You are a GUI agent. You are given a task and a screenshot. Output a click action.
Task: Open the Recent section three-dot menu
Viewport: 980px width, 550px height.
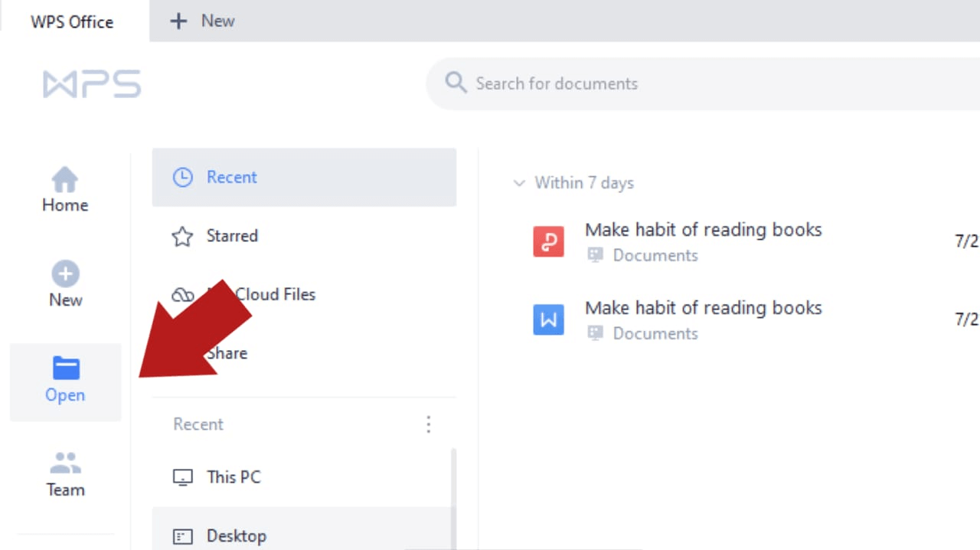pos(429,424)
